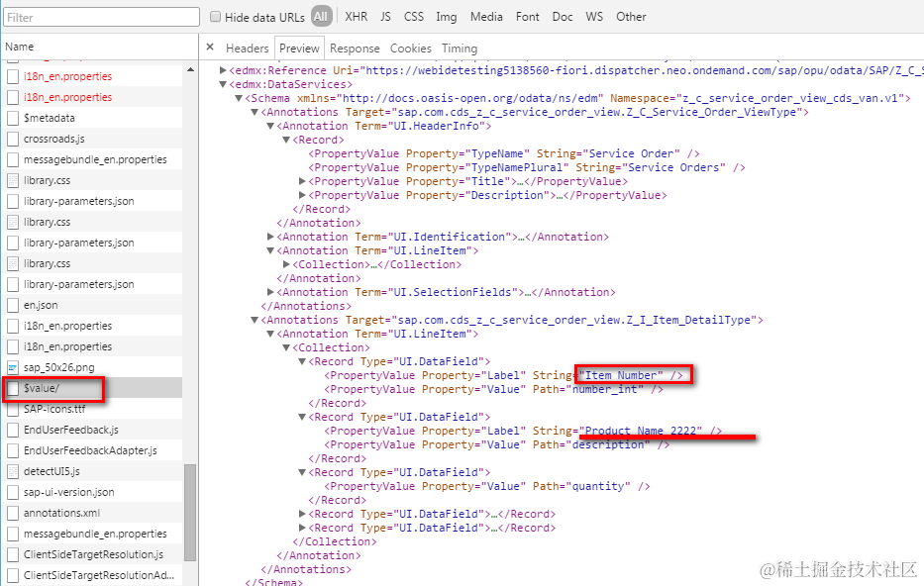
Task: Collapse Z_I_Item_DetailType Annotations node
Action: click(x=255, y=320)
